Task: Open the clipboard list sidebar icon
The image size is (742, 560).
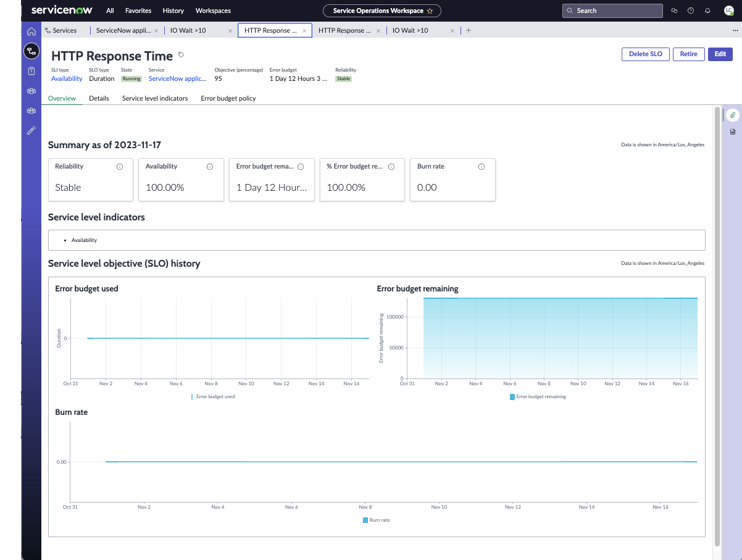Action: (31, 71)
